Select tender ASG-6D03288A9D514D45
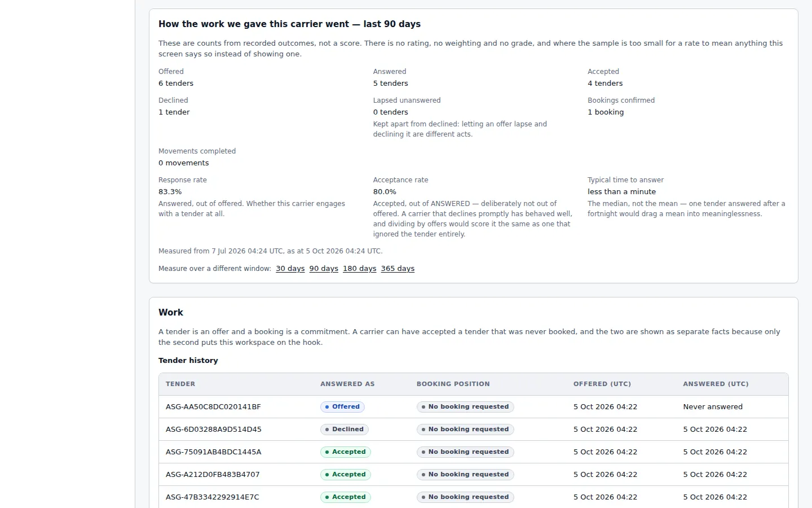812x508 pixels. (214, 430)
